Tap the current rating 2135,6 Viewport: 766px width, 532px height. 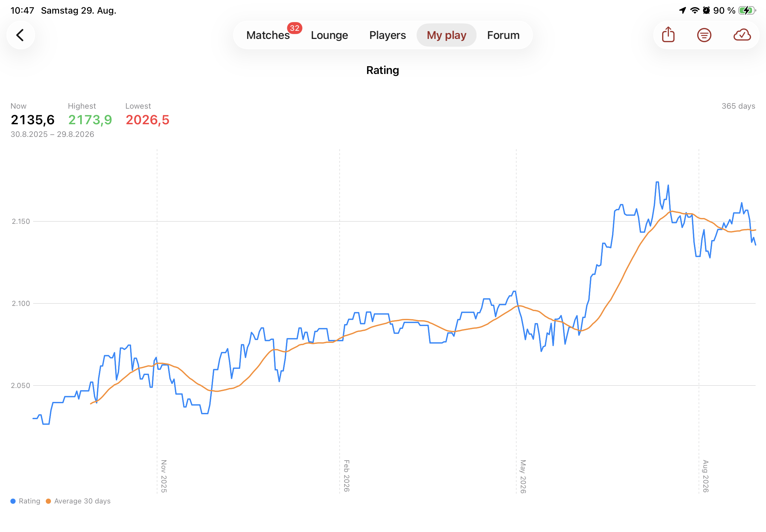pos(33,120)
